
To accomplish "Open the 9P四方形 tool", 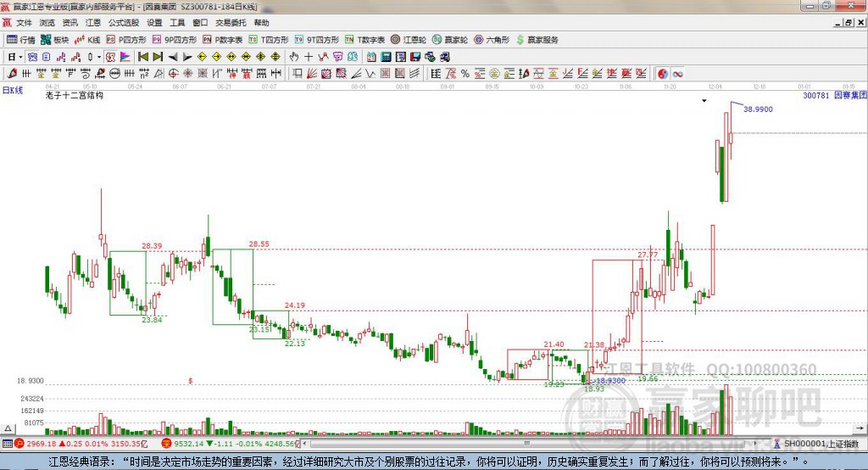I will (175, 40).
